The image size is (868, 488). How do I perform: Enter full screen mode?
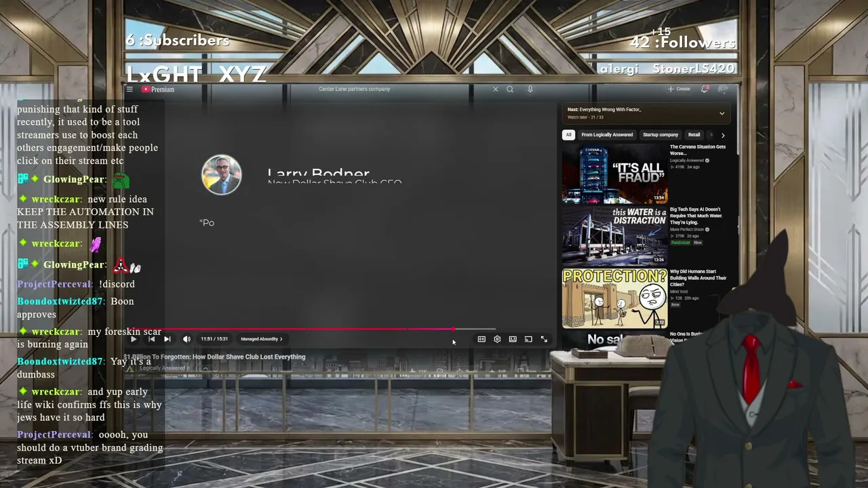[544, 339]
